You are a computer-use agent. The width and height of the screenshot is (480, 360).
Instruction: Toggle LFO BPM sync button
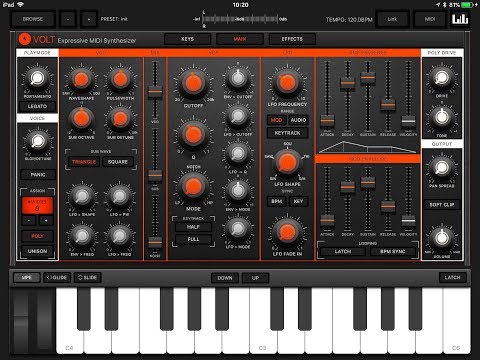point(277,201)
